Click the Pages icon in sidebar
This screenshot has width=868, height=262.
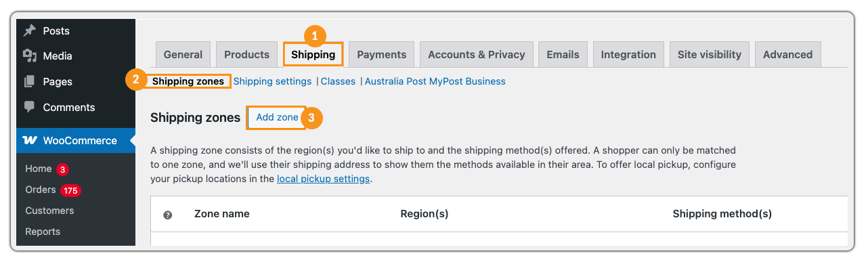[x=29, y=81]
